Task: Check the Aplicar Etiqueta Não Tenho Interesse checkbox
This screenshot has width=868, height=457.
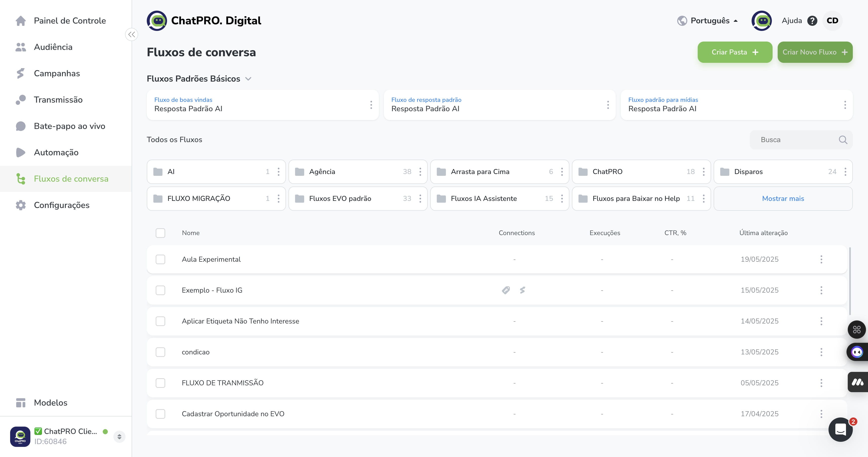Action: click(x=160, y=321)
